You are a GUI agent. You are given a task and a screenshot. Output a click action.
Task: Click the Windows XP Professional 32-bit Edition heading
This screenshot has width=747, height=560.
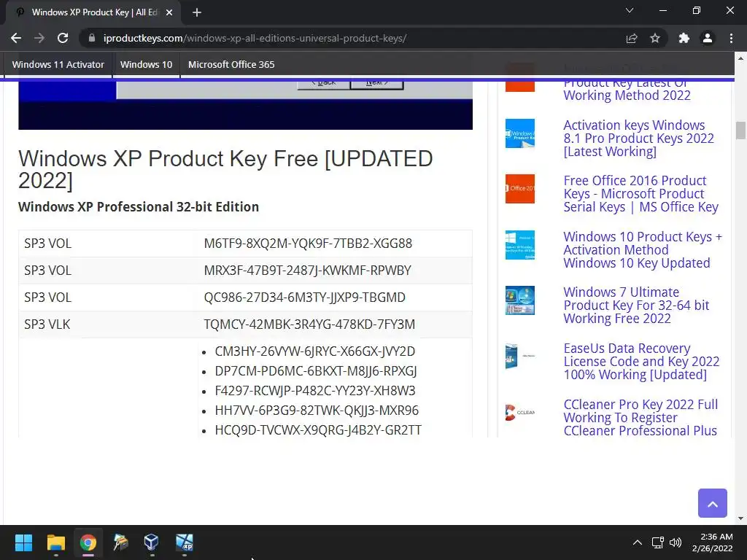coord(139,206)
